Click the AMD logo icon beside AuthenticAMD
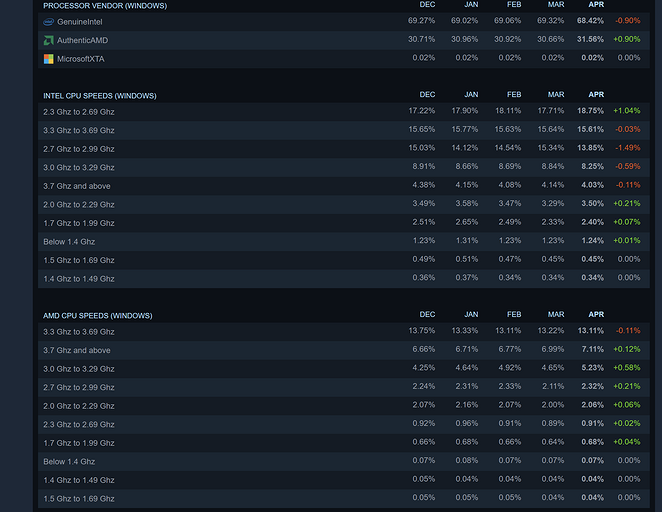The image size is (662, 512). (48, 40)
